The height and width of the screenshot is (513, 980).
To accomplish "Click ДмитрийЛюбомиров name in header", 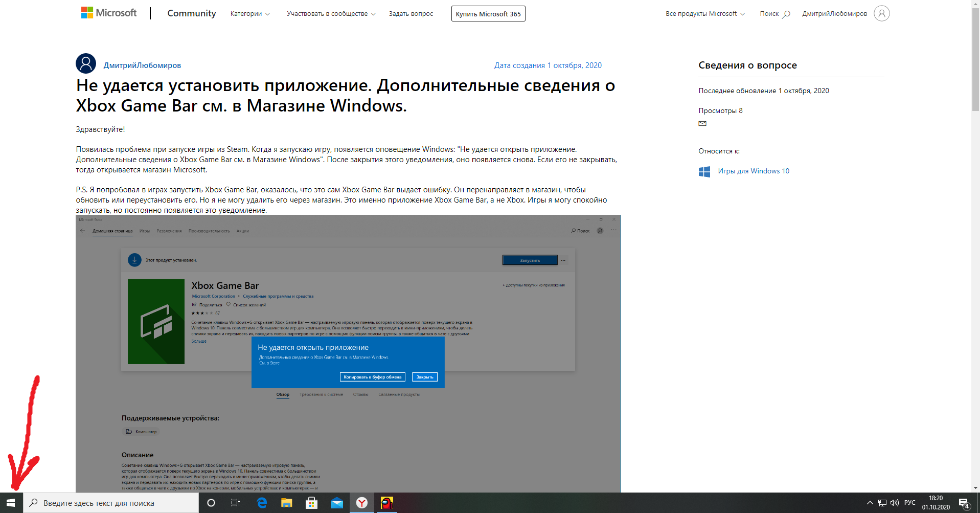I will (835, 14).
